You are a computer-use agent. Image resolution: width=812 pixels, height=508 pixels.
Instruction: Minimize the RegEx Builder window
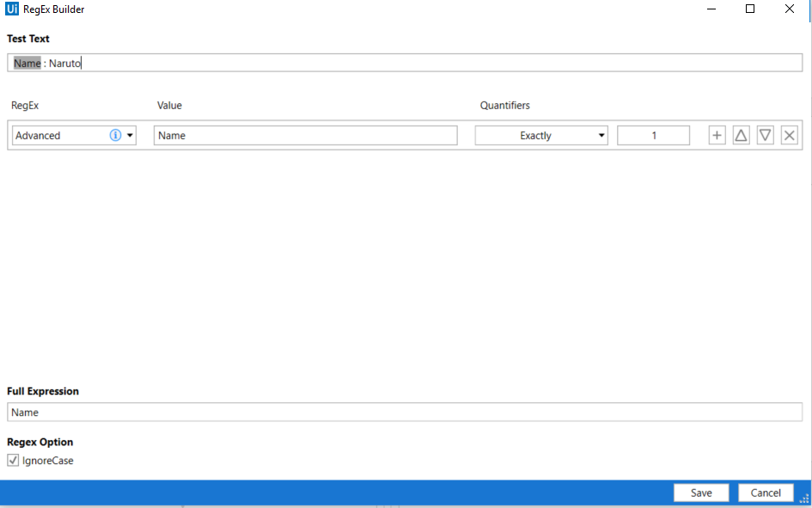711,9
